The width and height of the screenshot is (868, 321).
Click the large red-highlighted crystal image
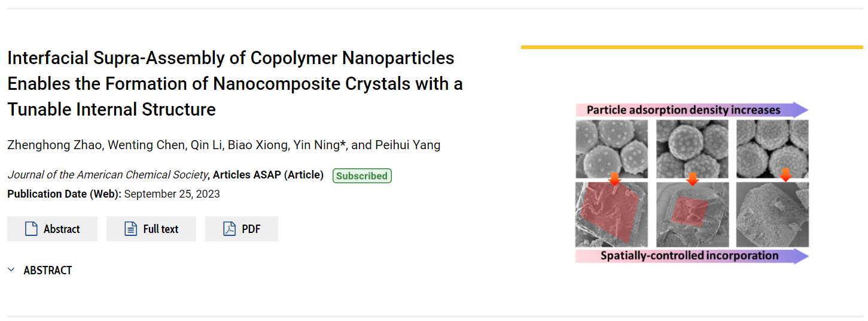tap(611, 214)
